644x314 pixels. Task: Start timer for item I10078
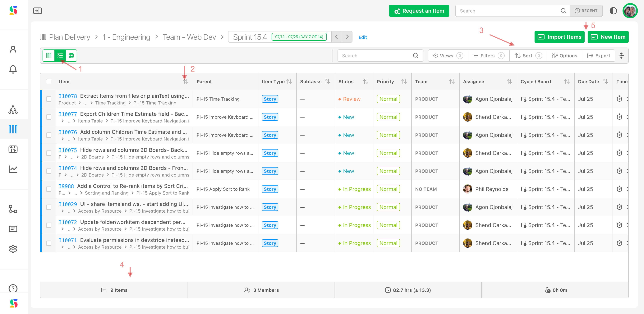tap(619, 99)
